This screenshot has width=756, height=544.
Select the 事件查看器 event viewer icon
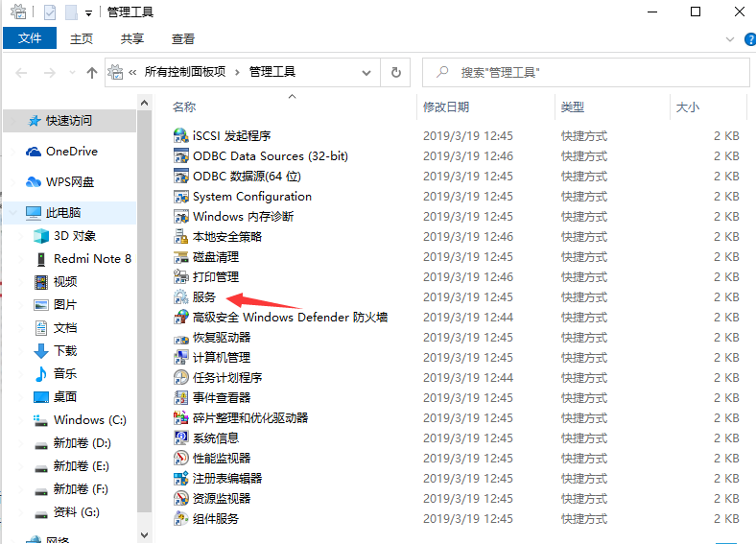pyautogui.click(x=181, y=398)
